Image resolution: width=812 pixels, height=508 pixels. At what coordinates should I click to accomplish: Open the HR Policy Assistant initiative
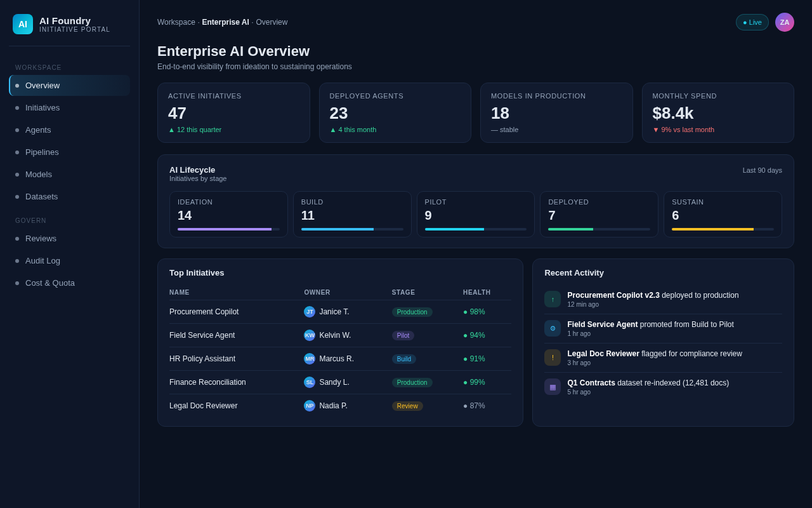340,359
